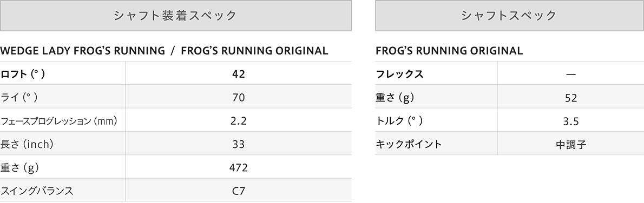Select the swing balance value C7
644x203 pixels.
click(238, 191)
